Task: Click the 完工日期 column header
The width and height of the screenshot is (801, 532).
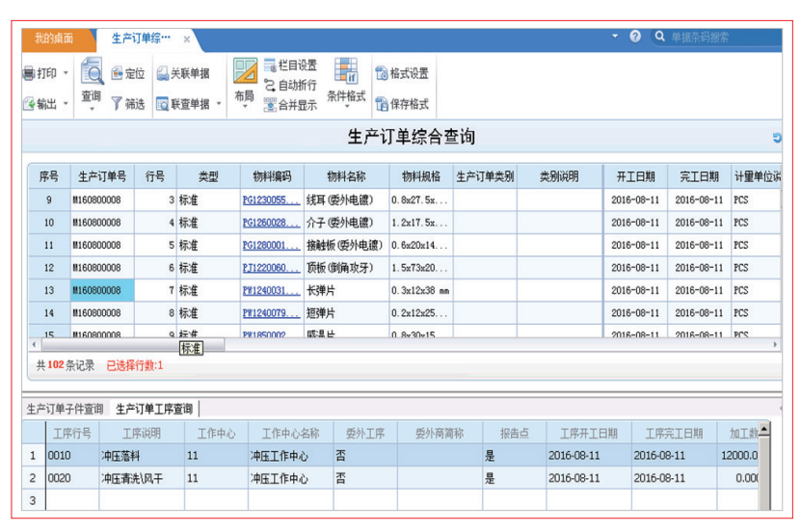Action: tap(699, 176)
